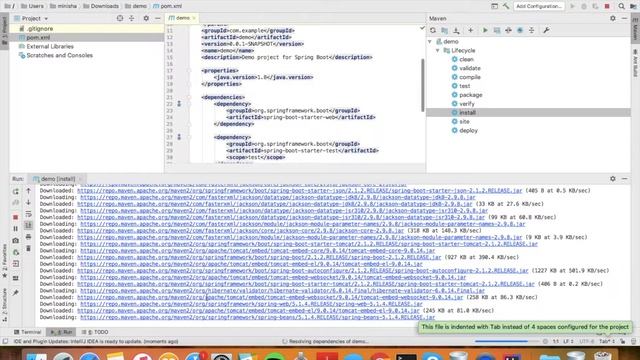
Task: Click locate current file icon in Project panel
Action: coord(120,18)
